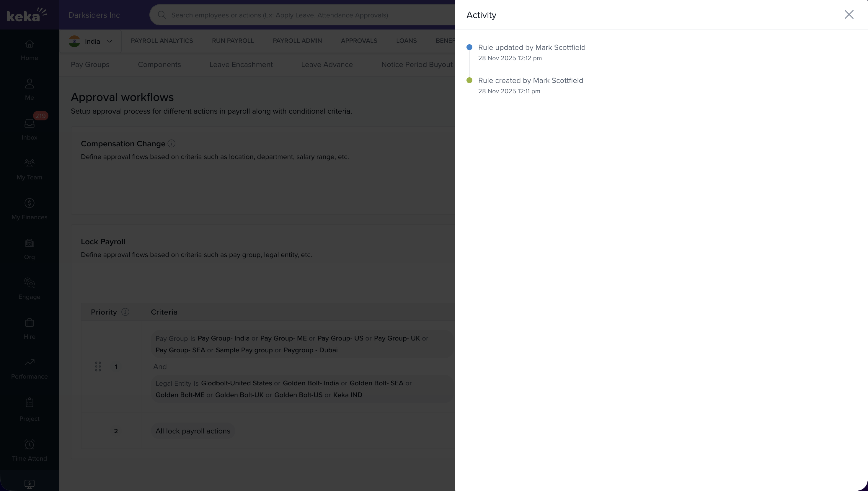This screenshot has width=868, height=491.
Task: Select the Leave Encashment sub-tab
Action: coord(241,65)
